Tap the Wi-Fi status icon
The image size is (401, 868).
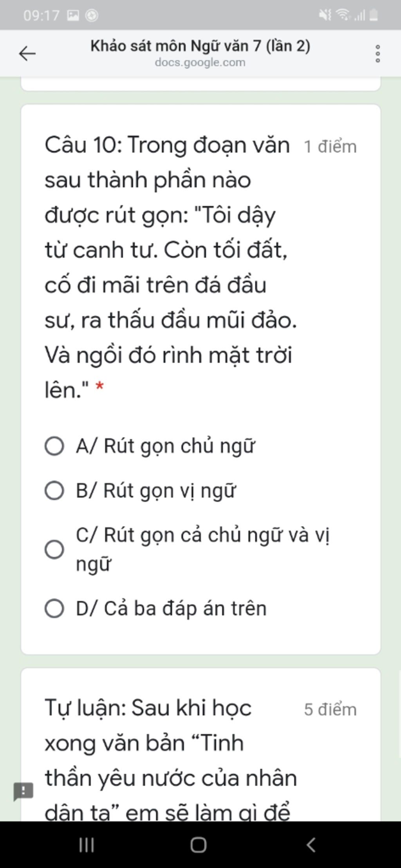coord(343,15)
